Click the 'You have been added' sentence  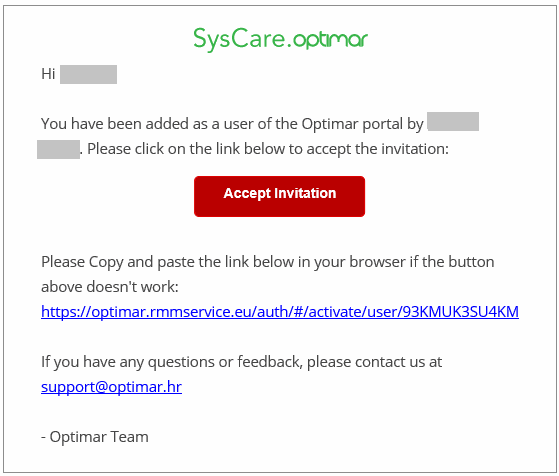232,124
